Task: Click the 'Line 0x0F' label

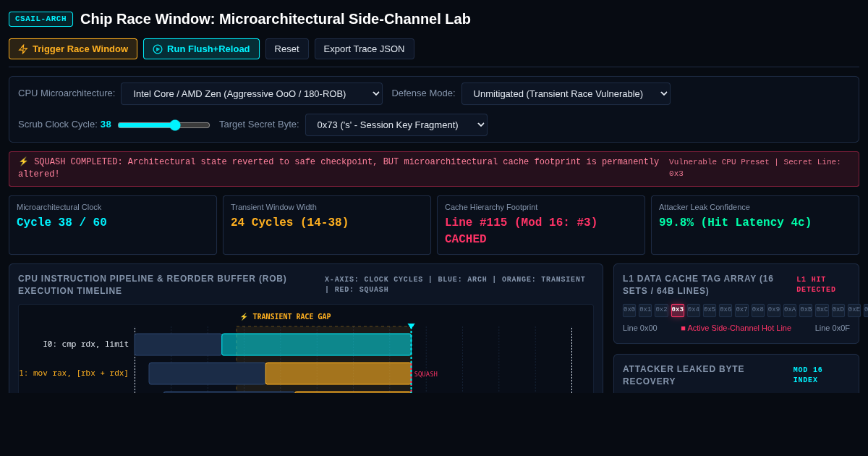Action: tap(833, 328)
